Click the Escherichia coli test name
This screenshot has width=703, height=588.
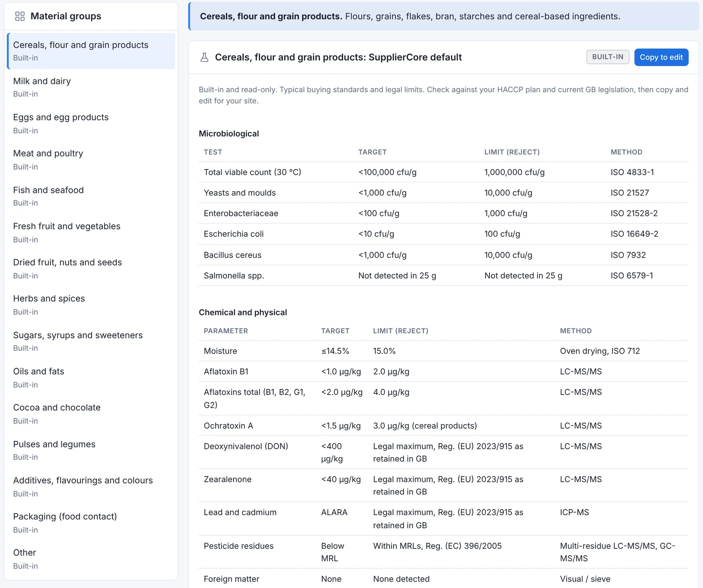point(234,234)
